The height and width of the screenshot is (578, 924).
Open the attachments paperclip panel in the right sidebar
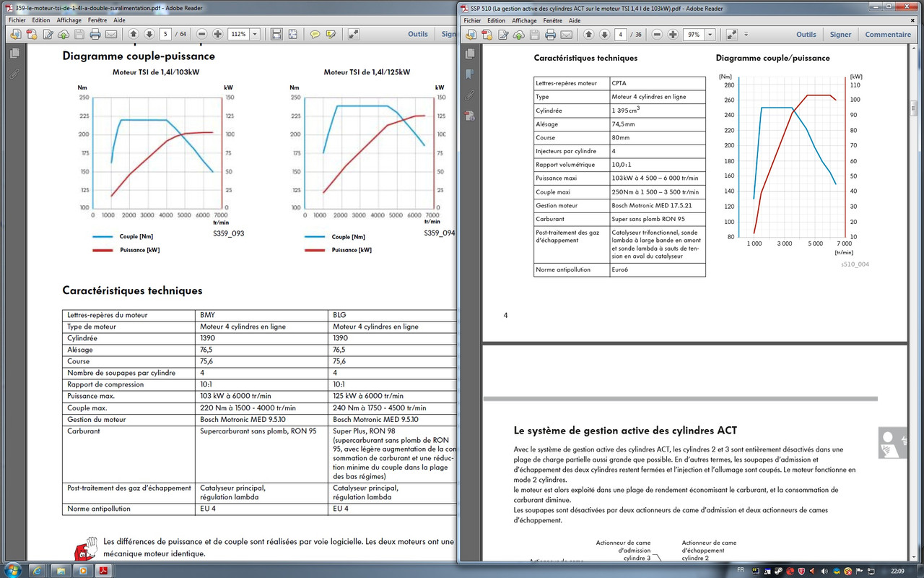point(470,94)
